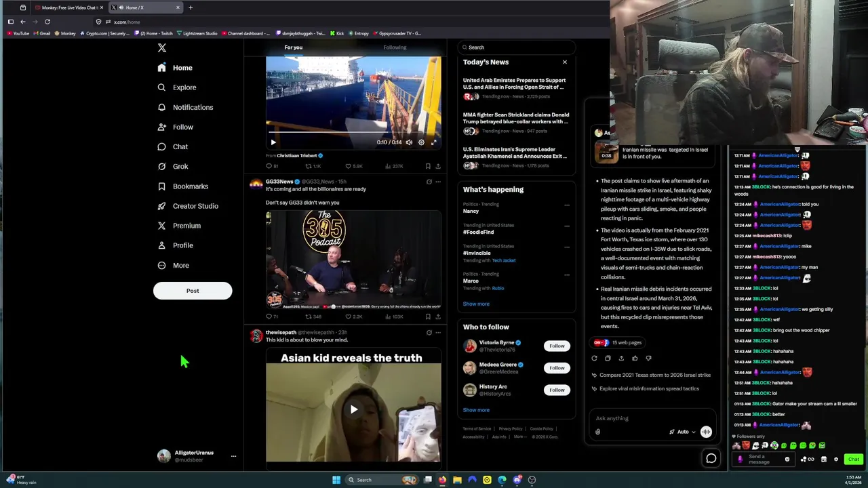Open a new browser tab

point(191,7)
